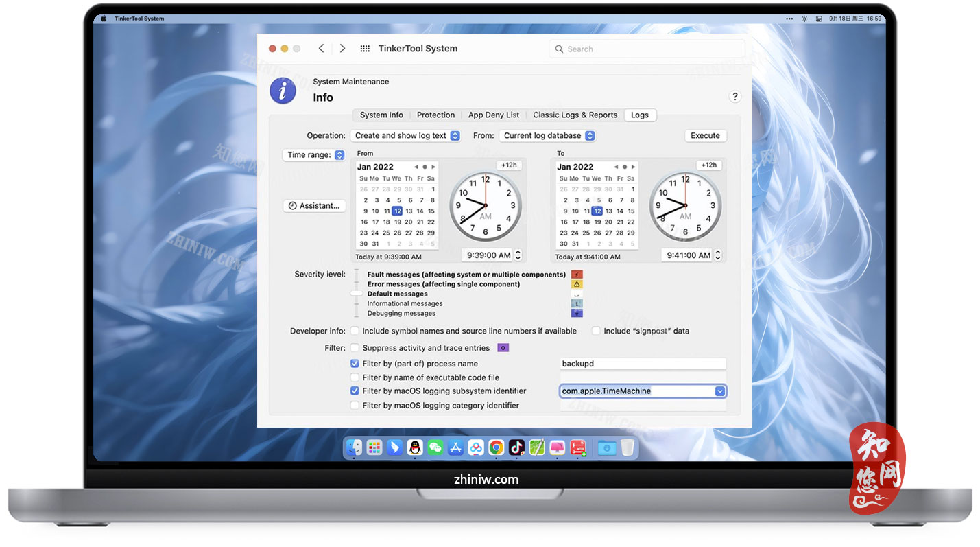
Task: Click the Debugging severity icon
Action: click(x=577, y=313)
